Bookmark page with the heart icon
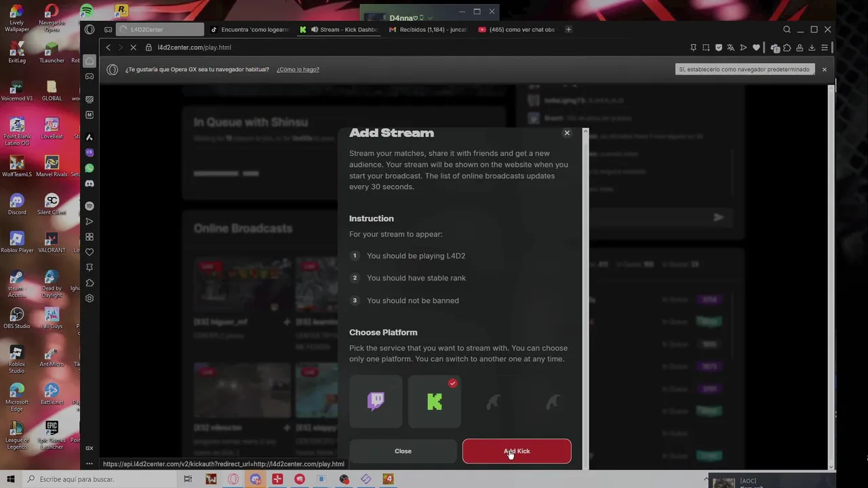The width and height of the screenshot is (868, 488). pyautogui.click(x=756, y=47)
